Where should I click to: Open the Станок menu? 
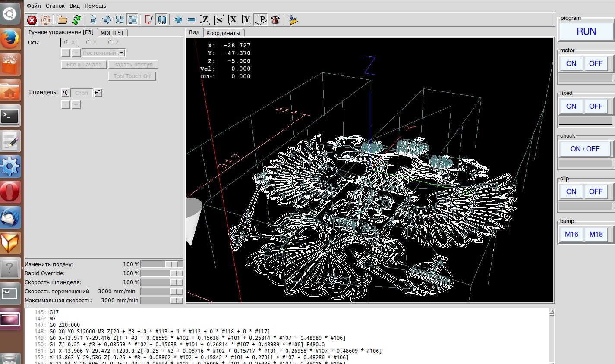[55, 6]
